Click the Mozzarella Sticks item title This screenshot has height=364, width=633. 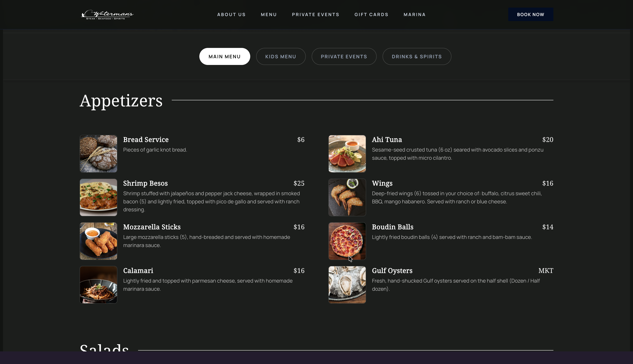tap(152, 227)
